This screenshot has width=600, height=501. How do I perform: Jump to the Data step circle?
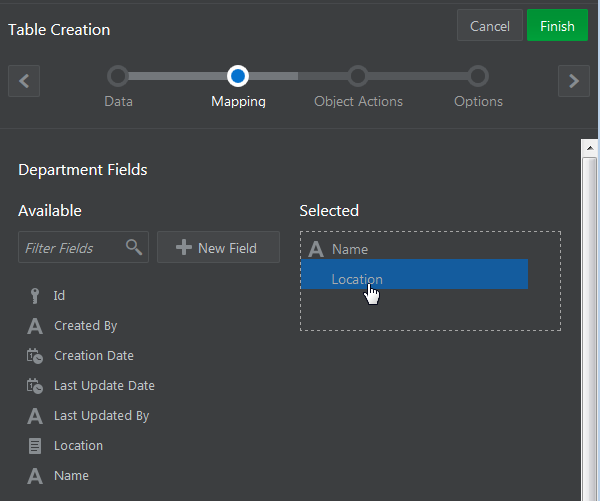[118, 76]
